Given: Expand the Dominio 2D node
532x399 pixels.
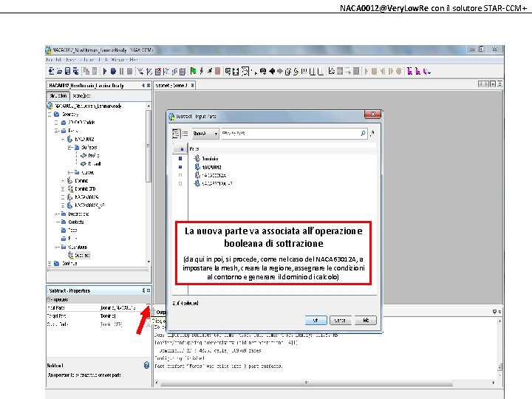Looking at the screenshot, I should coord(63,189).
